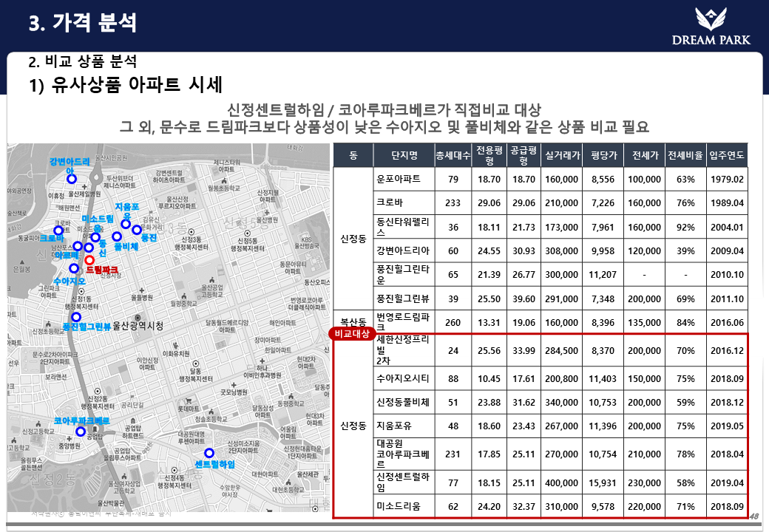Click the 11,207 value cell
This screenshot has width=769, height=532.
point(603,275)
